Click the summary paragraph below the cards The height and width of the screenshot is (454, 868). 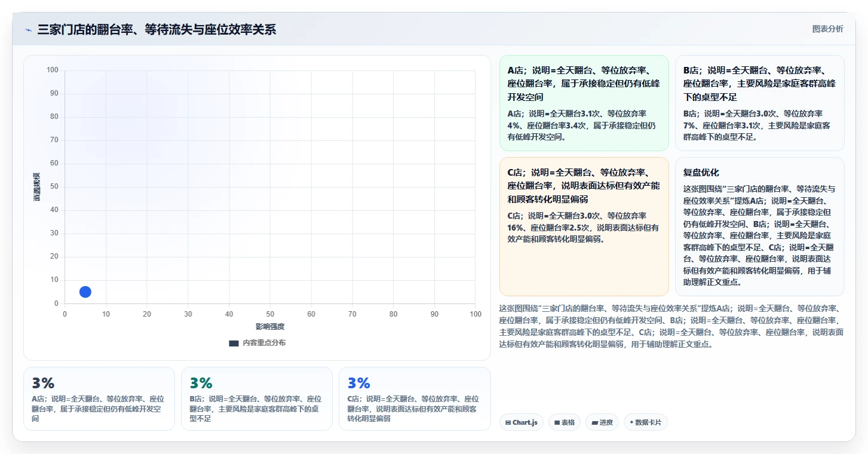[671, 326]
